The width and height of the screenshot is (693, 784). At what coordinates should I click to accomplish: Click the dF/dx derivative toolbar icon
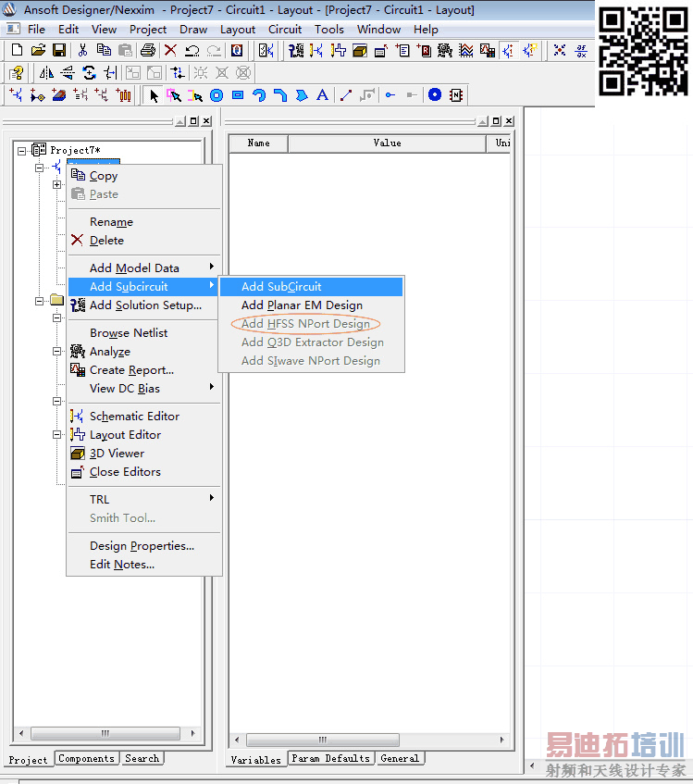click(x=581, y=50)
